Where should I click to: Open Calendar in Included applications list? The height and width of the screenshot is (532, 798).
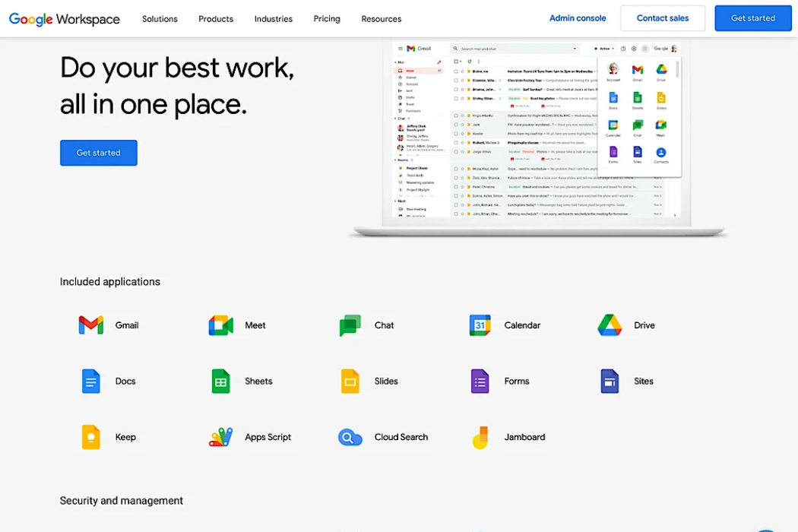[505, 325]
